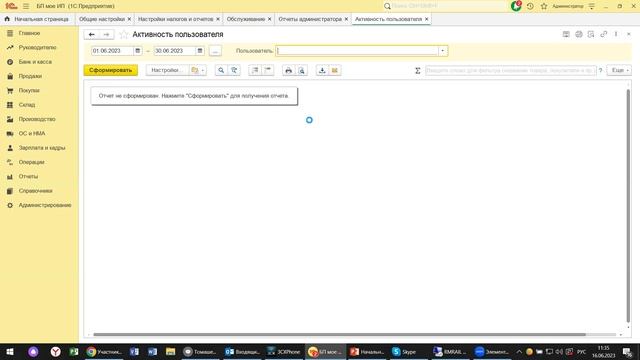640x360 pixels.
Task: Open the Настройки report settings
Action: click(x=167, y=70)
